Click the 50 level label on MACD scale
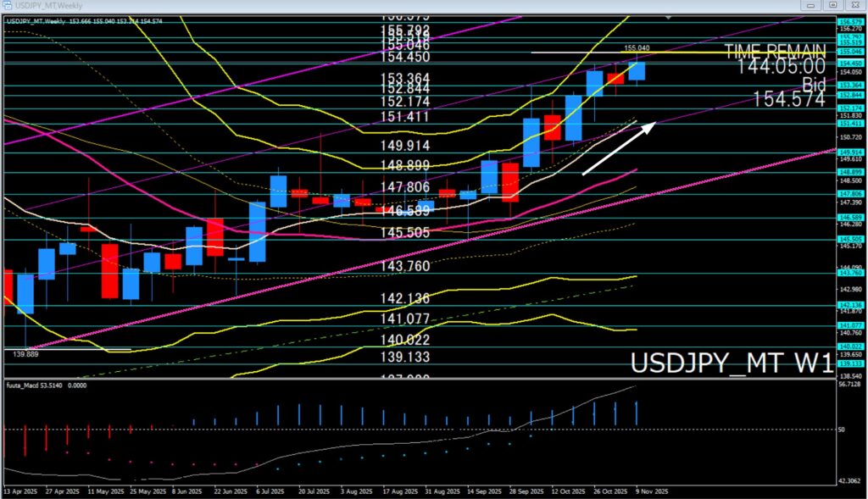 tap(843, 430)
